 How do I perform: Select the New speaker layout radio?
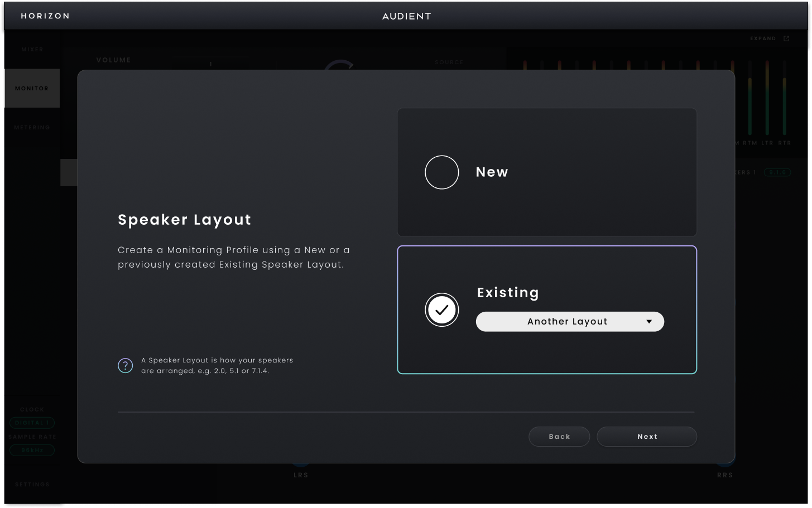click(442, 172)
